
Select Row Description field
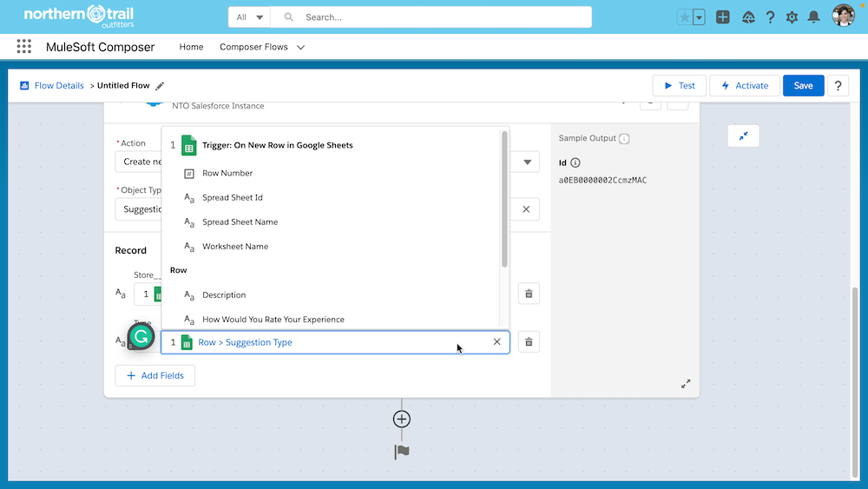click(224, 295)
